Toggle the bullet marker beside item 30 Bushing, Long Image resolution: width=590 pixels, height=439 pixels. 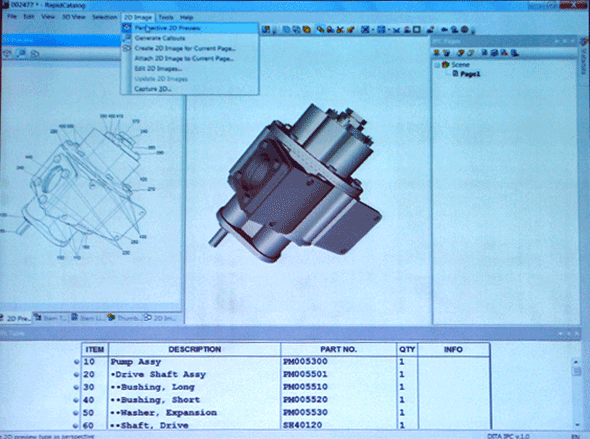(76, 387)
